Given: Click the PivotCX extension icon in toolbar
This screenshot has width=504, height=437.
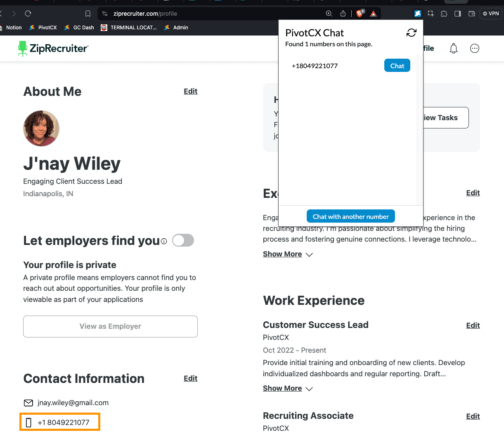Looking at the screenshot, I should pyautogui.click(x=418, y=14).
